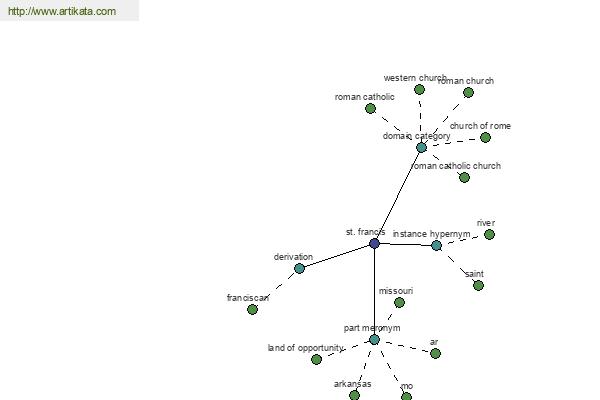The image size is (600, 400).
Task: Select the church of rome node
Action: point(486,137)
